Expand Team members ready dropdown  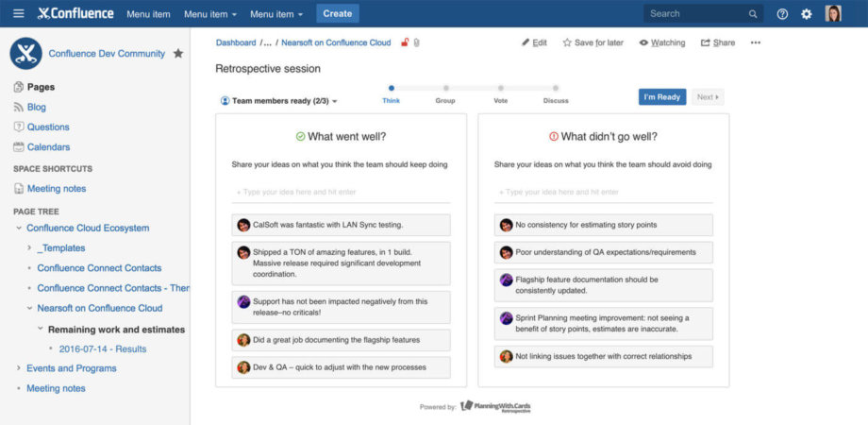279,101
